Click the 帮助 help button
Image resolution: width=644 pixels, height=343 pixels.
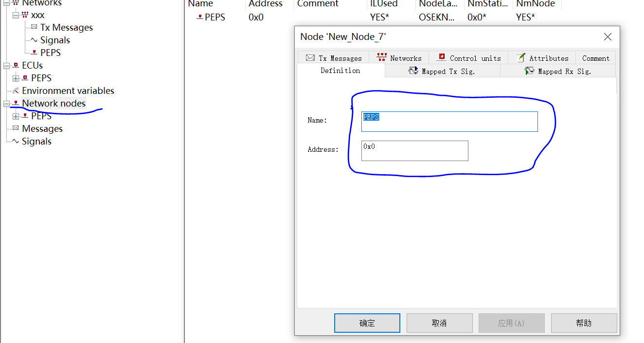coord(584,323)
